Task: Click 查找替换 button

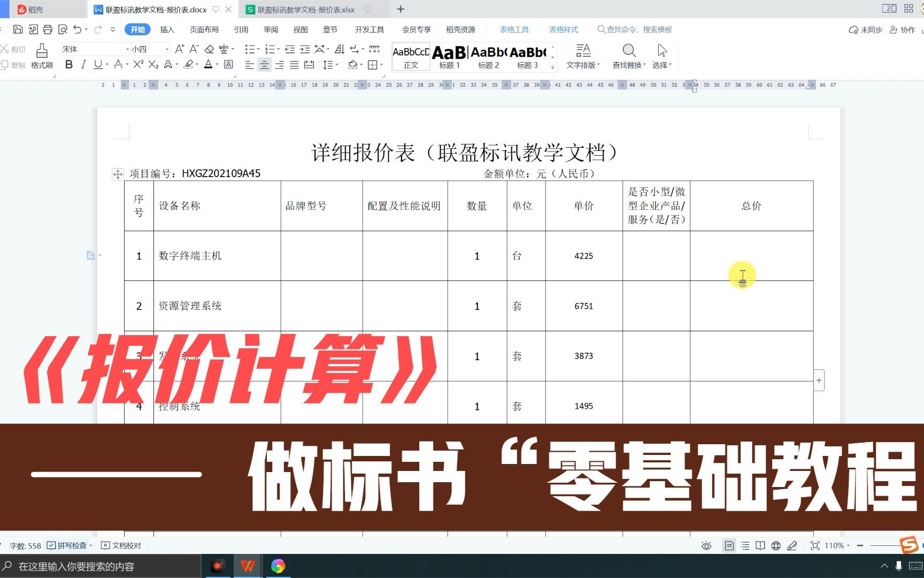Action: click(629, 56)
